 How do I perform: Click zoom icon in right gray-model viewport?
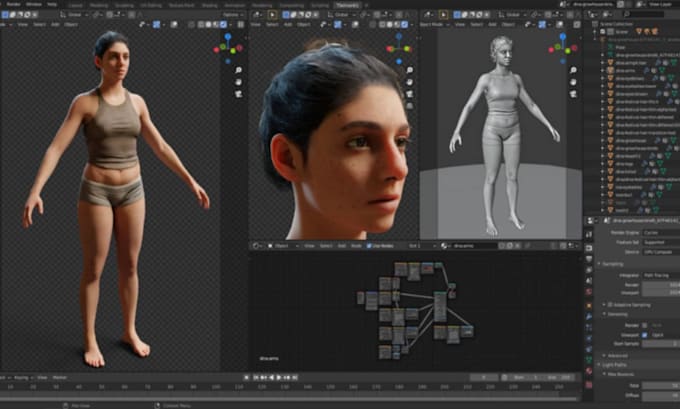pyautogui.click(x=573, y=70)
